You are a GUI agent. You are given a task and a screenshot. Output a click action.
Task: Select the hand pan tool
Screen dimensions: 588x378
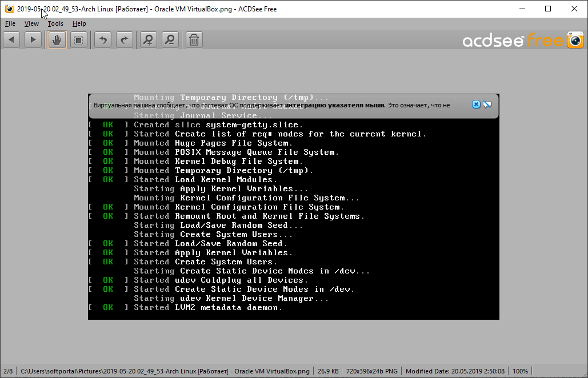coord(57,40)
